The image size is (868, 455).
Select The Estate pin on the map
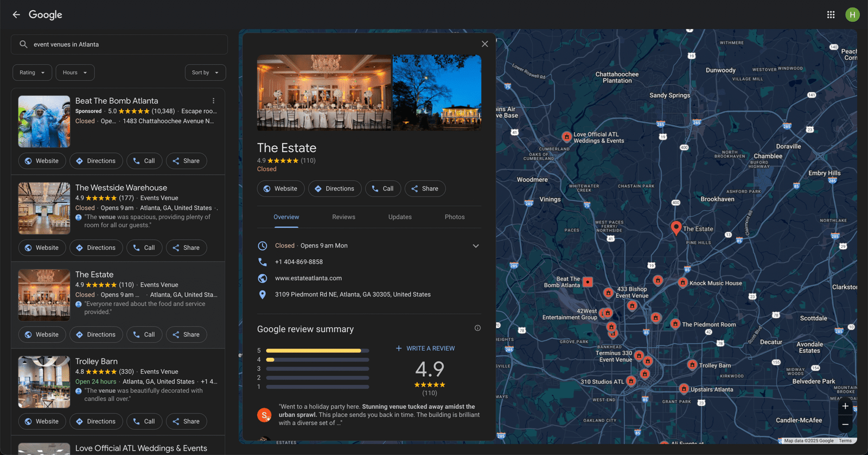(676, 227)
